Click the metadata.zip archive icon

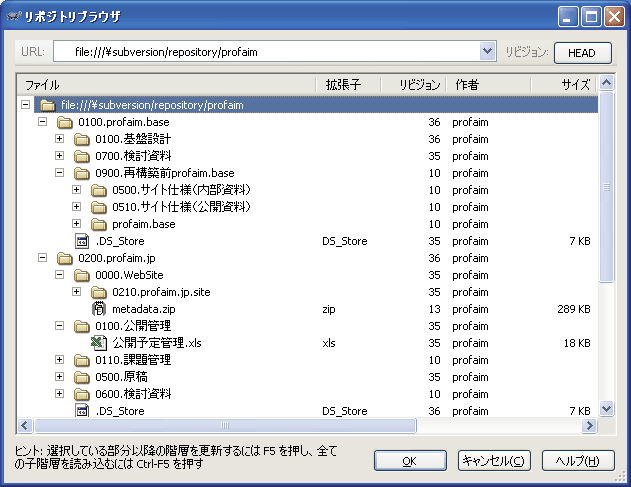[99, 309]
